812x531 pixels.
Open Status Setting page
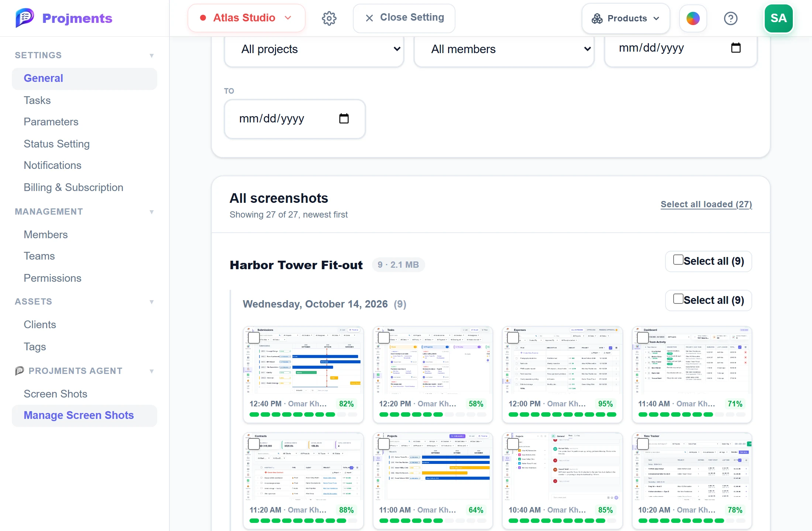pyautogui.click(x=56, y=144)
